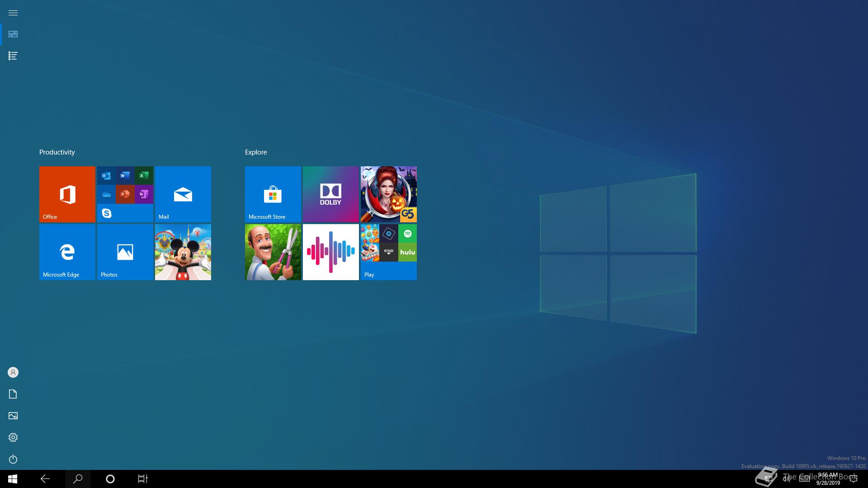Screen dimensions: 868x488
Task: Open the Play folder tile
Action: pos(389,252)
